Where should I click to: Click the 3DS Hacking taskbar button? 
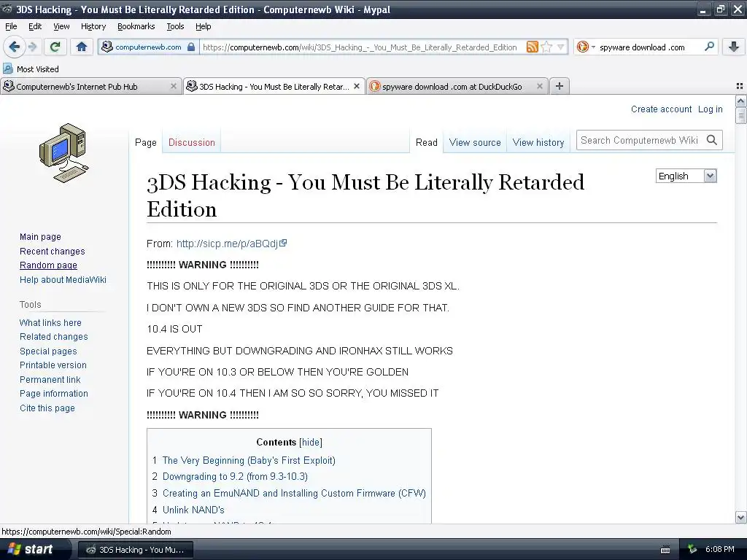coord(135,550)
